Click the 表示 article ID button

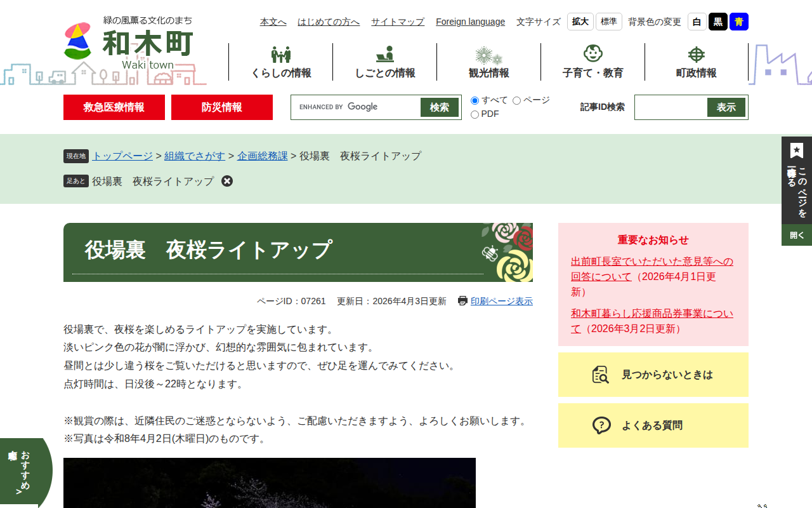[726, 107]
